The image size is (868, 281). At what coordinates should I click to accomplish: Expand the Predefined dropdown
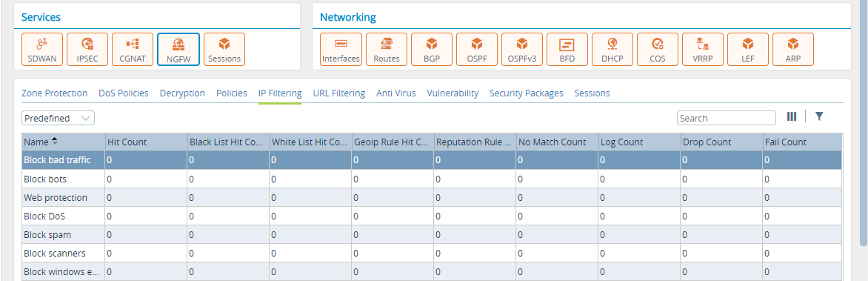tap(58, 118)
